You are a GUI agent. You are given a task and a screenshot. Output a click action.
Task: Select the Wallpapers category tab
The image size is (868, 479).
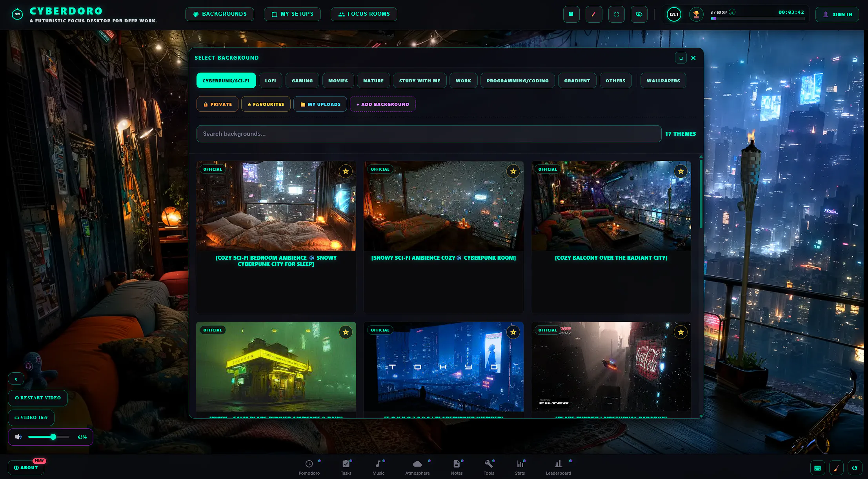tap(663, 80)
